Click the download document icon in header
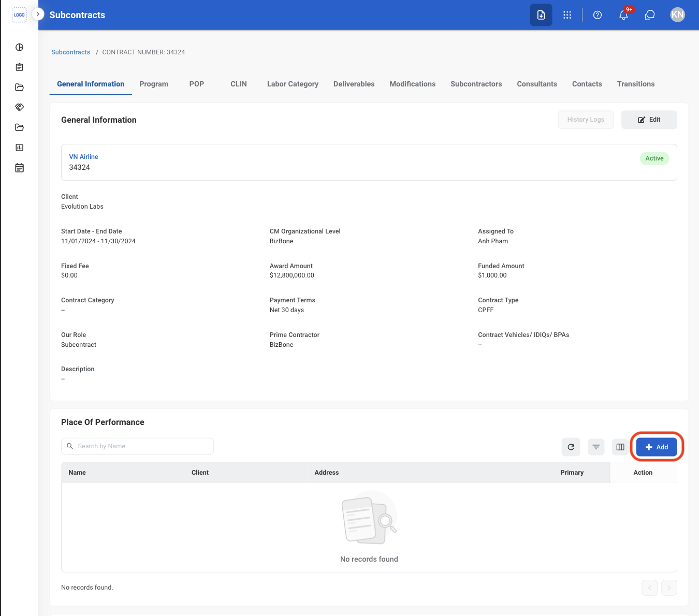Viewport: 699px width, 616px height. pos(541,15)
